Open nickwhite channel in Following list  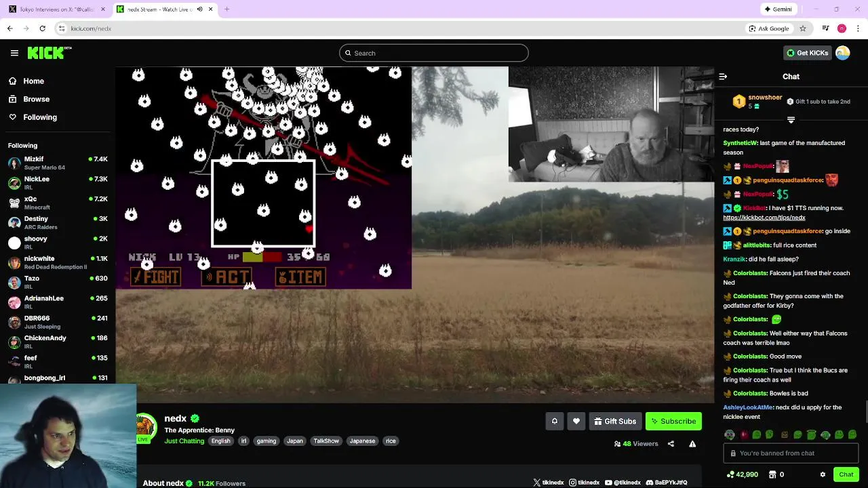coord(58,262)
